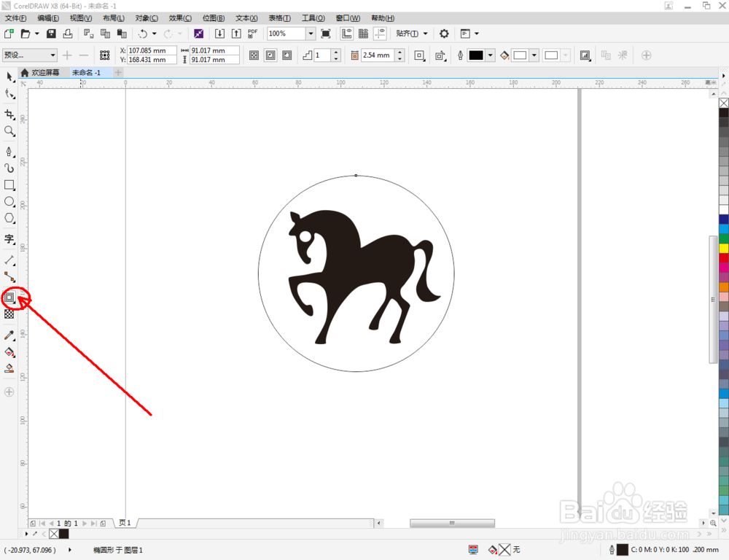
Task: Select the Interactive Fill tool
Action: click(9, 352)
